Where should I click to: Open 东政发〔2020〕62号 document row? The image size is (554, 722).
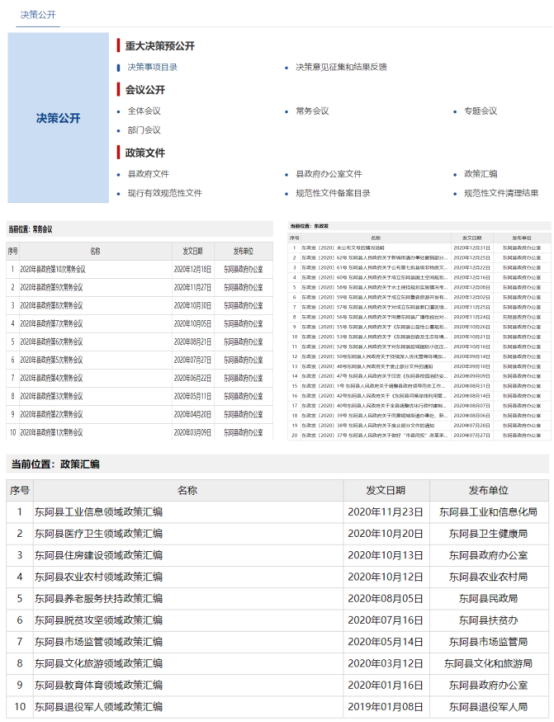click(x=374, y=258)
